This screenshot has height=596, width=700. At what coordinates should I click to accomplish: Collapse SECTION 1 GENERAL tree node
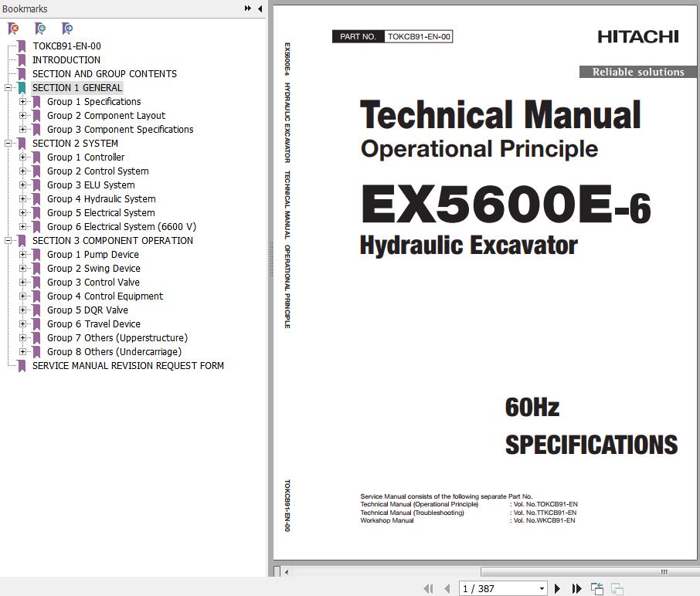click(8, 88)
